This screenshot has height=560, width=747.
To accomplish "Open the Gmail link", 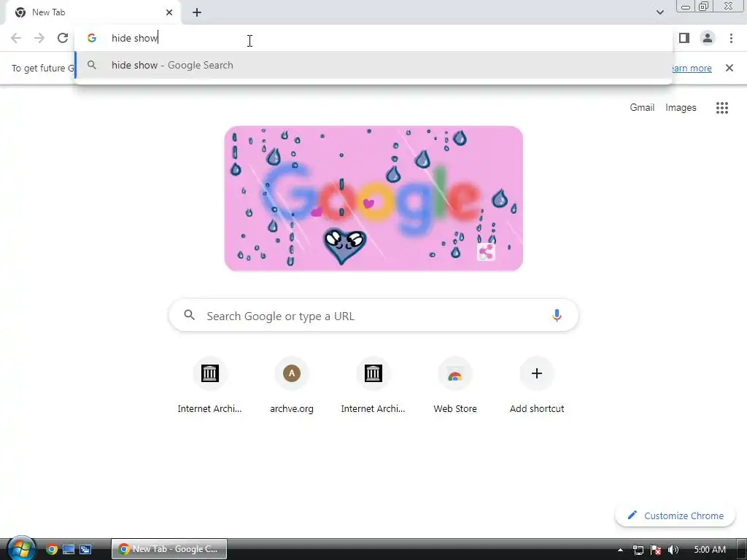I will 642,108.
